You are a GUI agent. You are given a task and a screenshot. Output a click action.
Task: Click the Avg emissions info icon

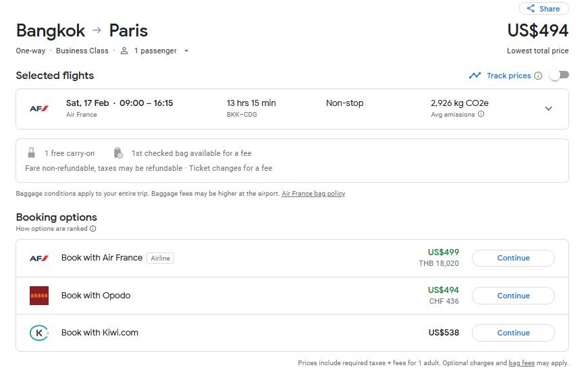tap(481, 115)
